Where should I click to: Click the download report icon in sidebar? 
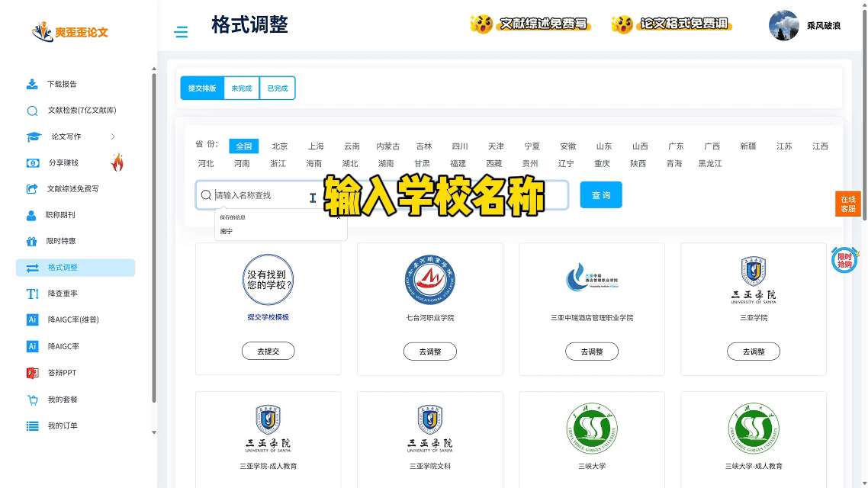pos(32,84)
